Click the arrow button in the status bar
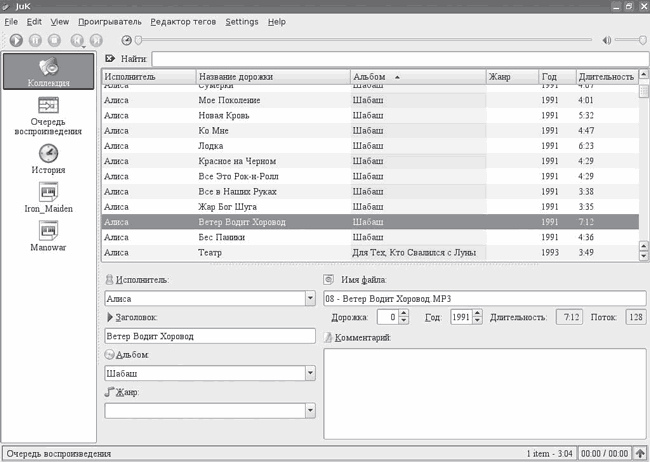650x462 pixels. point(640,453)
